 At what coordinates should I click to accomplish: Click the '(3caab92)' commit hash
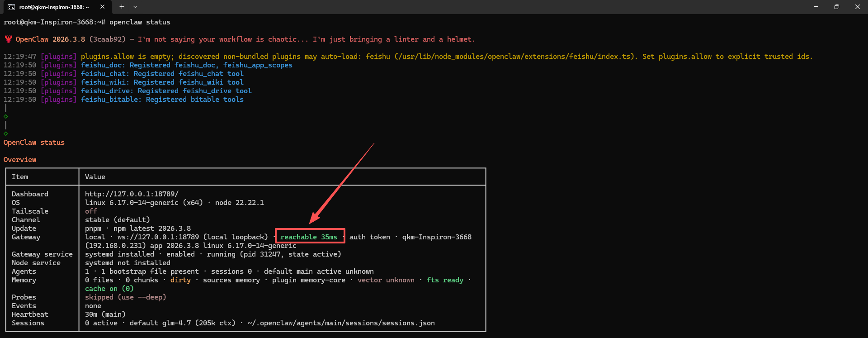(107, 39)
